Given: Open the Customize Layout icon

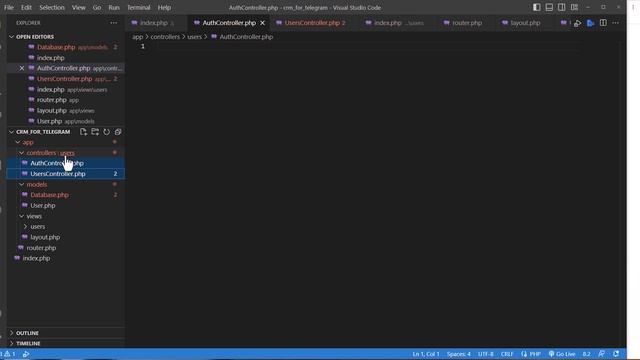Looking at the screenshot, I should tap(574, 7).
